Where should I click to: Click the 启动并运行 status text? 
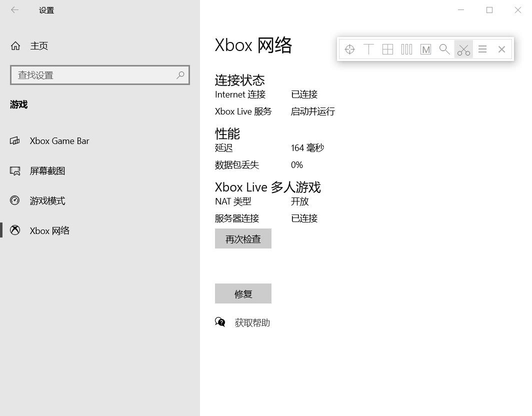click(313, 111)
